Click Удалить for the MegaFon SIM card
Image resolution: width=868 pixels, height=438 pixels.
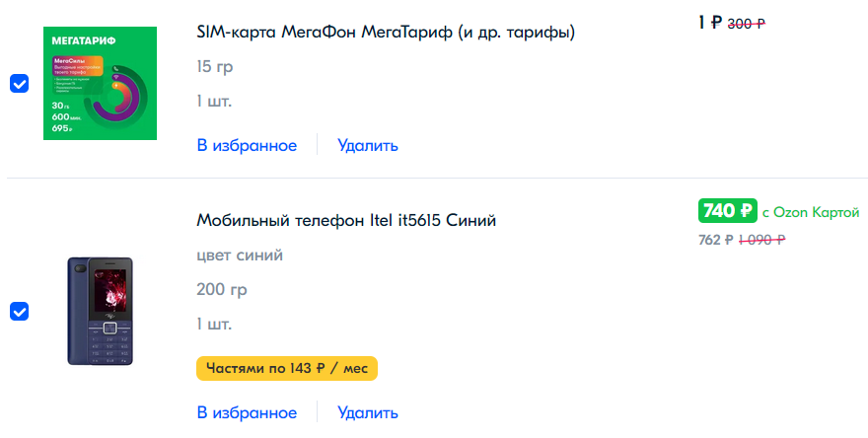point(368,146)
